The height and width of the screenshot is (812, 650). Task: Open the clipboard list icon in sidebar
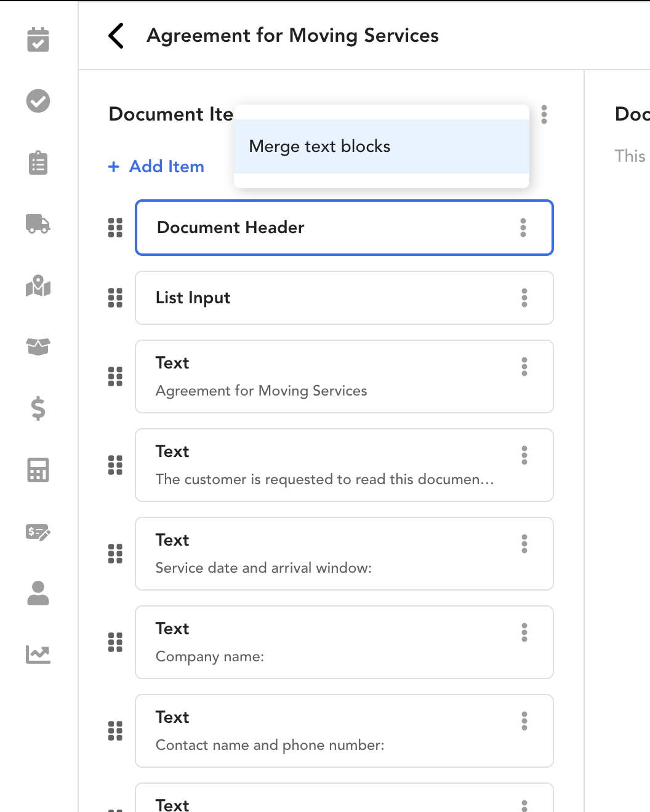pos(38,162)
